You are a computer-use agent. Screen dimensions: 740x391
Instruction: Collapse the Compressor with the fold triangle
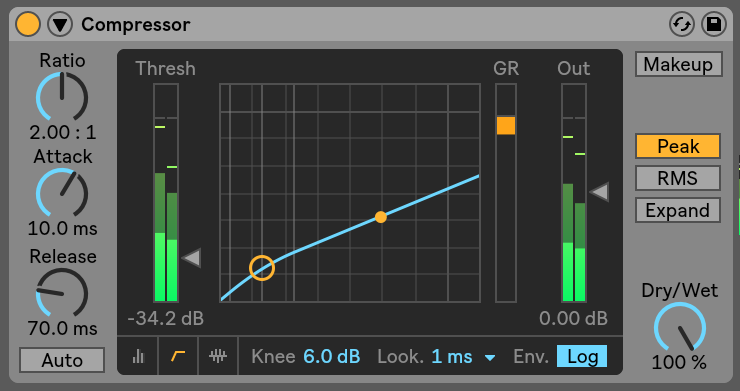[60, 24]
